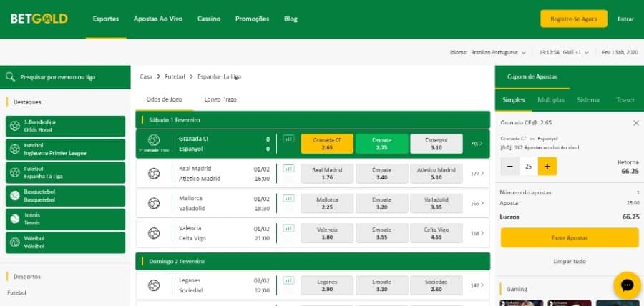
Task: Open Apostas Ao Vivo menu
Action: pos(158,19)
